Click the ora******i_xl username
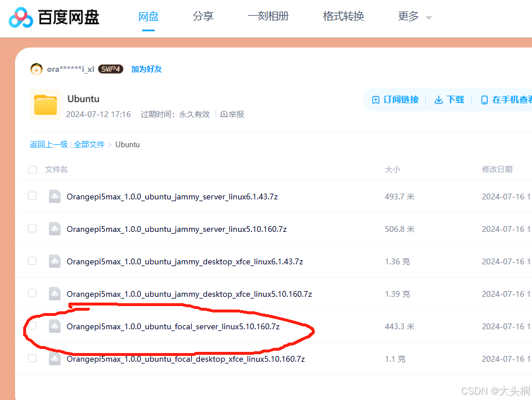This screenshot has height=400, width=532. [x=70, y=69]
